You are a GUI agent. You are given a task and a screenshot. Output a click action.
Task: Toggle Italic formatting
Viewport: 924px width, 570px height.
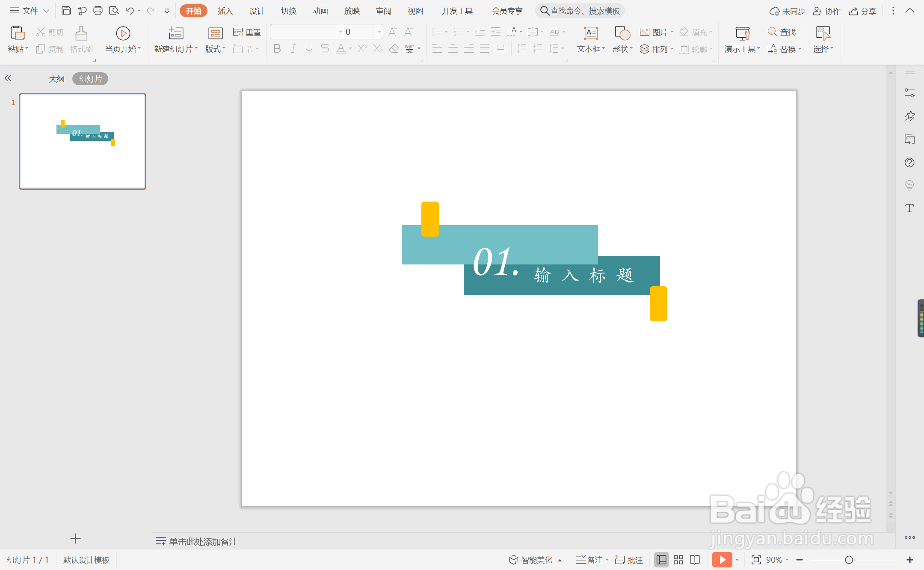coord(293,49)
